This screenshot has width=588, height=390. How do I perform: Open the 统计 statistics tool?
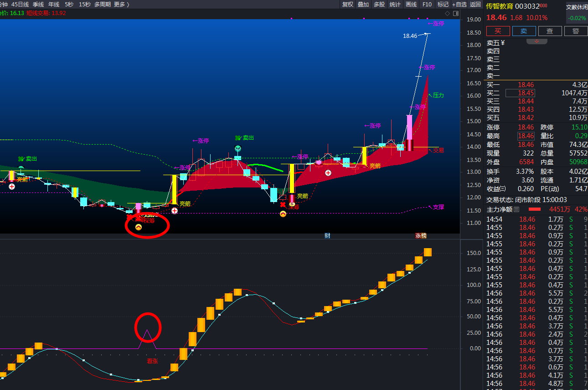pyautogui.click(x=395, y=4)
